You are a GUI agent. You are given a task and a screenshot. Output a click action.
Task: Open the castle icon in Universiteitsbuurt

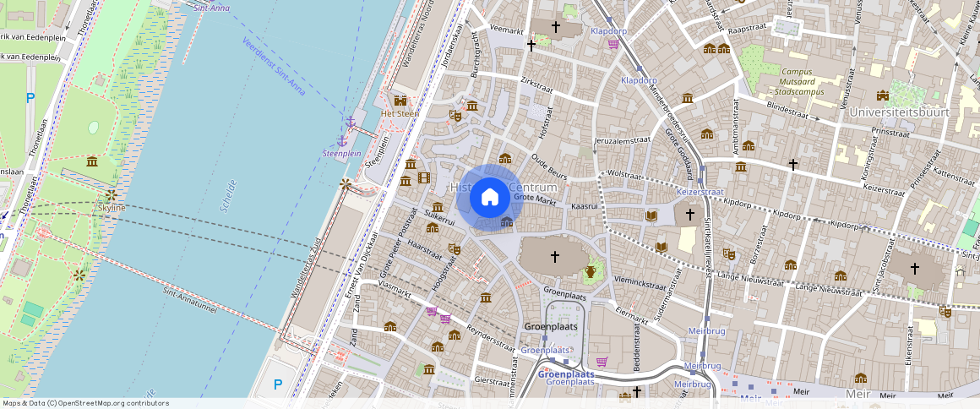(x=883, y=95)
